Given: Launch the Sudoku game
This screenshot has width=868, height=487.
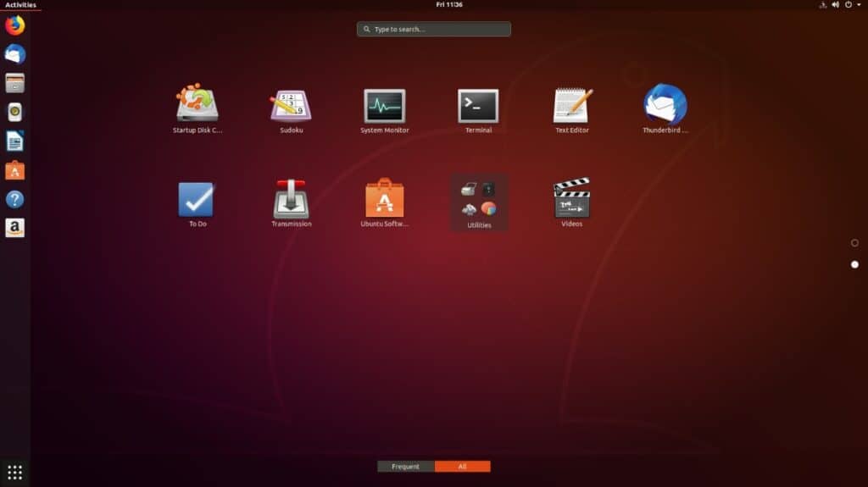Looking at the screenshot, I should pyautogui.click(x=291, y=105).
